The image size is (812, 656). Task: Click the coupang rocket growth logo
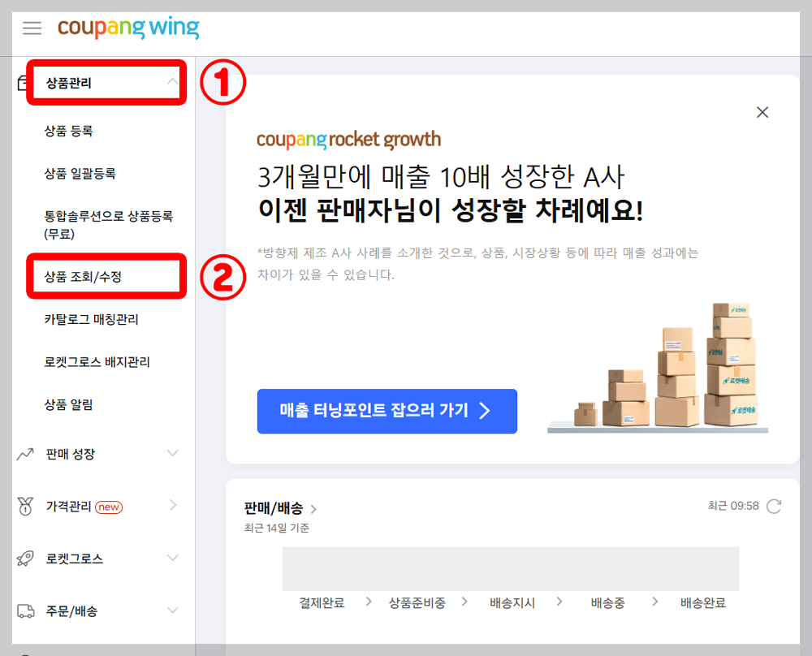coord(348,140)
